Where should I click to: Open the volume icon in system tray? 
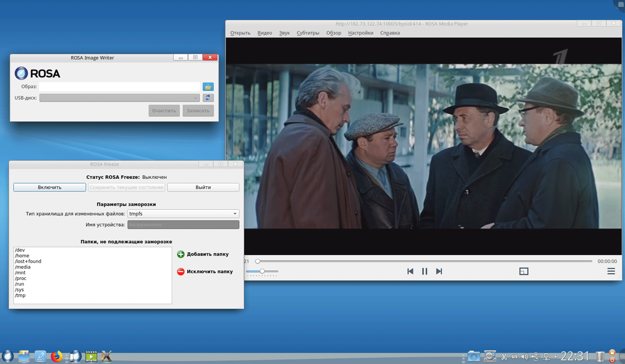tap(524, 357)
